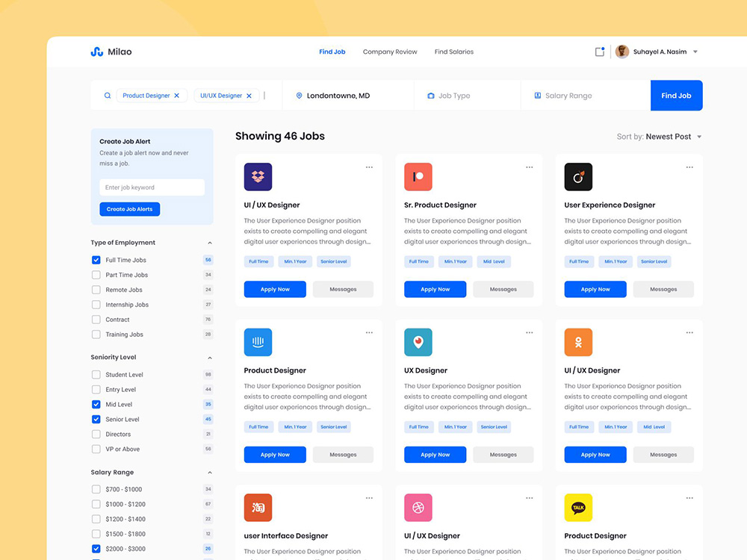Click the Dribbble company logo icon
The width and height of the screenshot is (747, 560).
[418, 508]
